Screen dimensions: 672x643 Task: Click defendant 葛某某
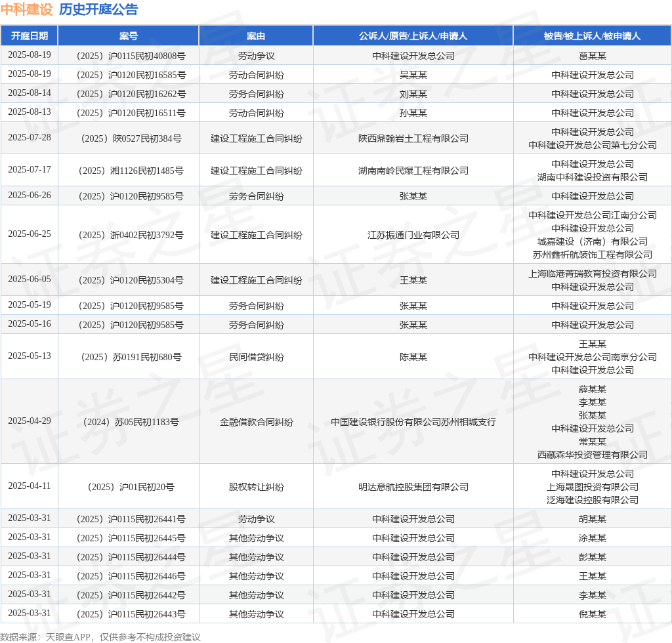pyautogui.click(x=593, y=56)
